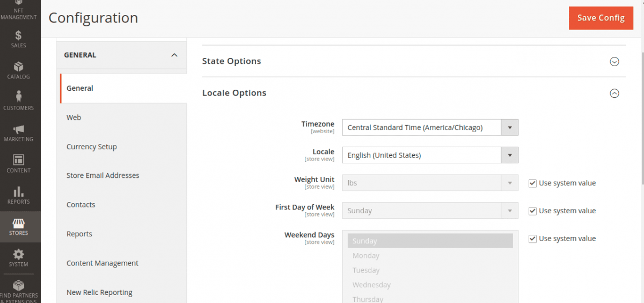This screenshot has width=644, height=303.
Task: Collapse the GENERAL configuration group
Action: click(174, 55)
